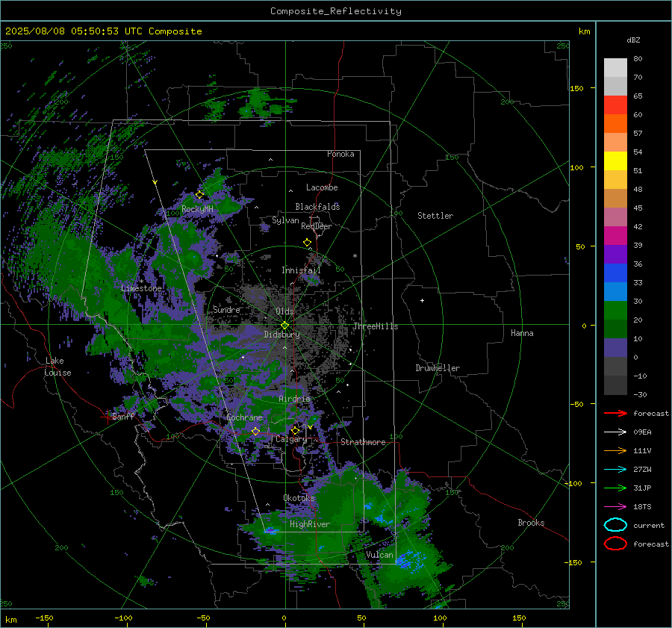The image size is (672, 628).
Task: Click the asterisk marker east of Innisfail
Action: coord(355,256)
